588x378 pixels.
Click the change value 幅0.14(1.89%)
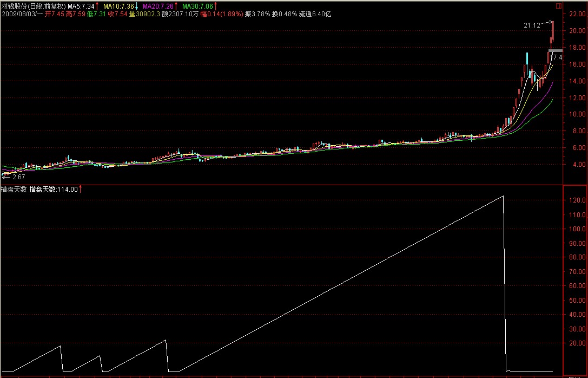click(222, 14)
